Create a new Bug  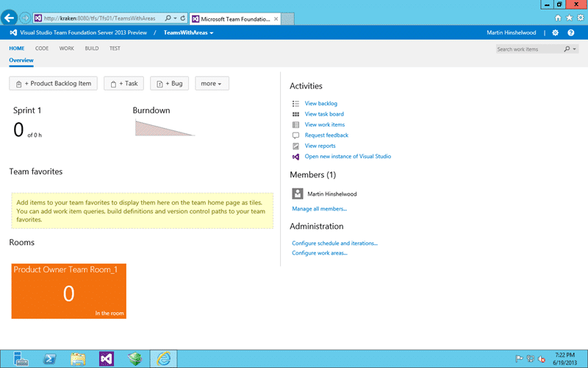click(170, 83)
